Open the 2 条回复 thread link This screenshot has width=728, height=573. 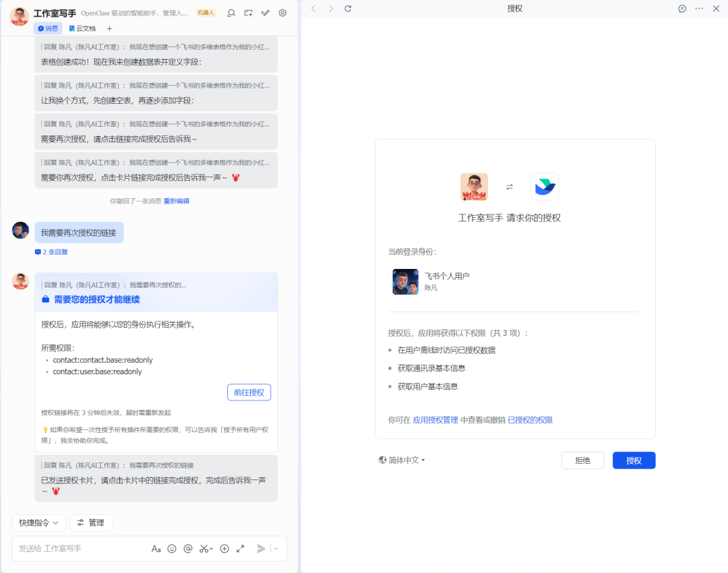(x=51, y=251)
